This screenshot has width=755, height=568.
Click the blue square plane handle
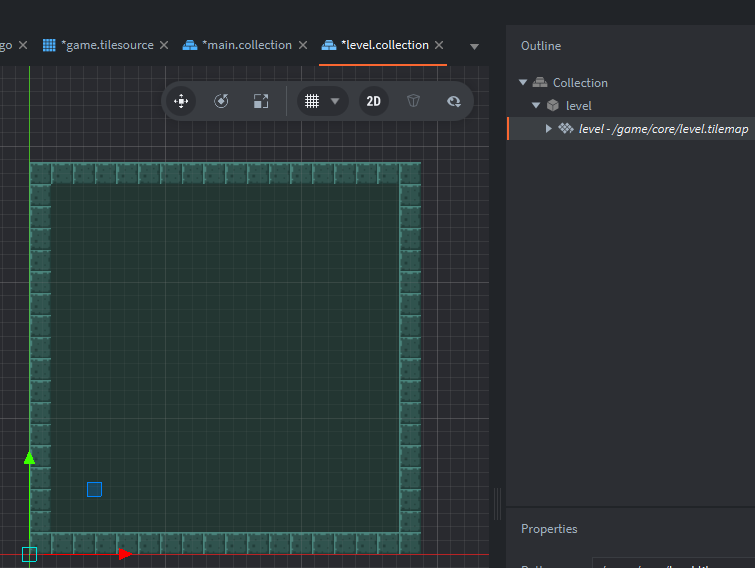point(94,489)
